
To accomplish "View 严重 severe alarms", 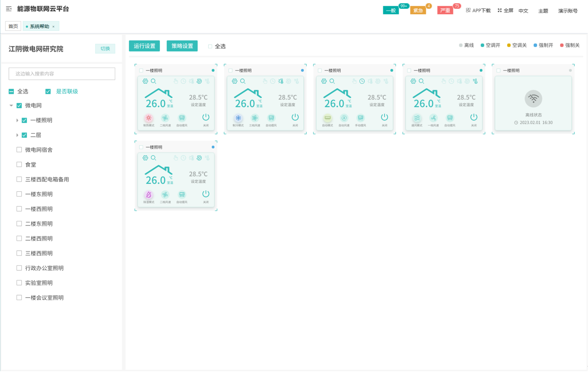I will pyautogui.click(x=445, y=10).
